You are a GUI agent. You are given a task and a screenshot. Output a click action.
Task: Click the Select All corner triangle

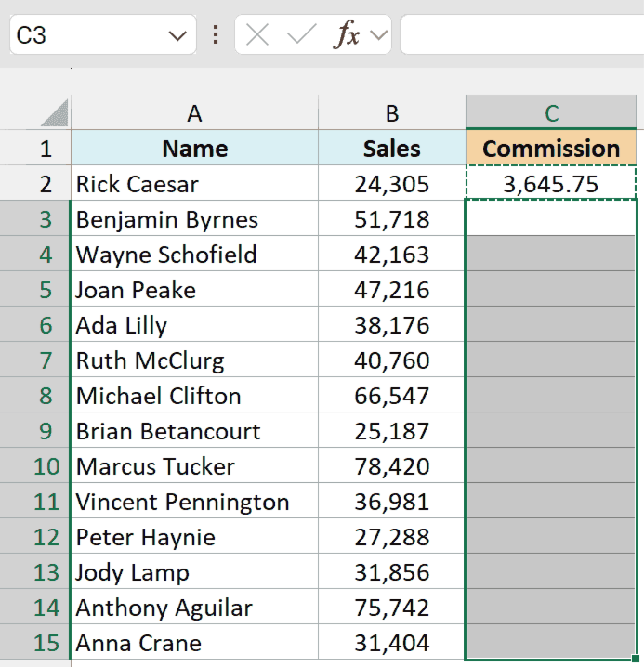[x=56, y=113]
